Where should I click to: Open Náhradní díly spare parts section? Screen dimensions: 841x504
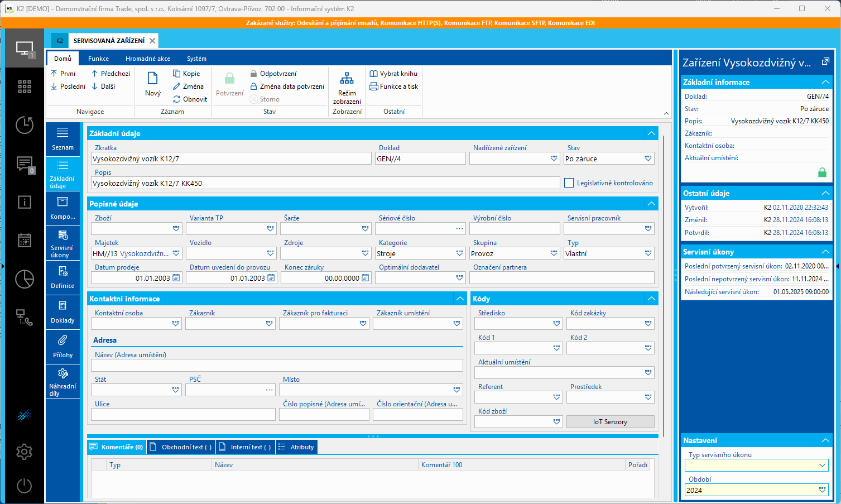coord(63,381)
